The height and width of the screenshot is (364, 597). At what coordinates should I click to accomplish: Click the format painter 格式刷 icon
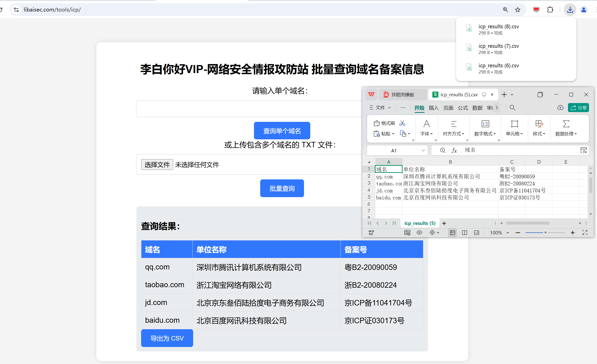pos(377,123)
